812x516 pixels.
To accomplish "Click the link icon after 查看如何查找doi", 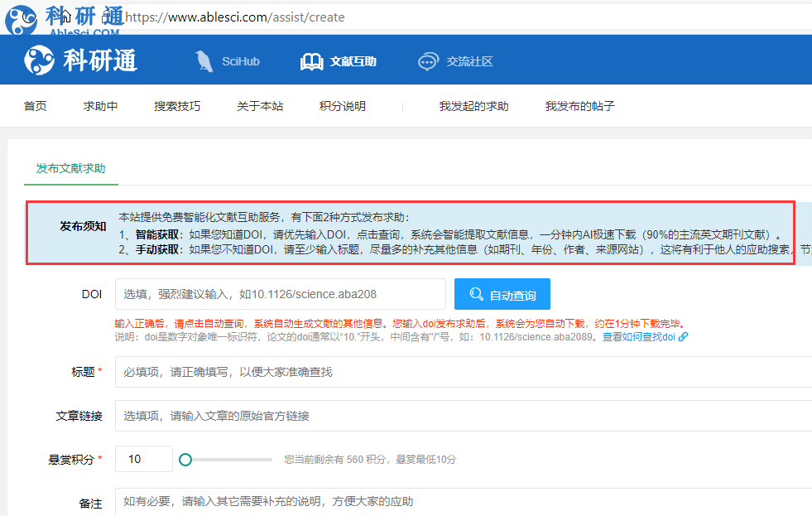I will [683, 337].
